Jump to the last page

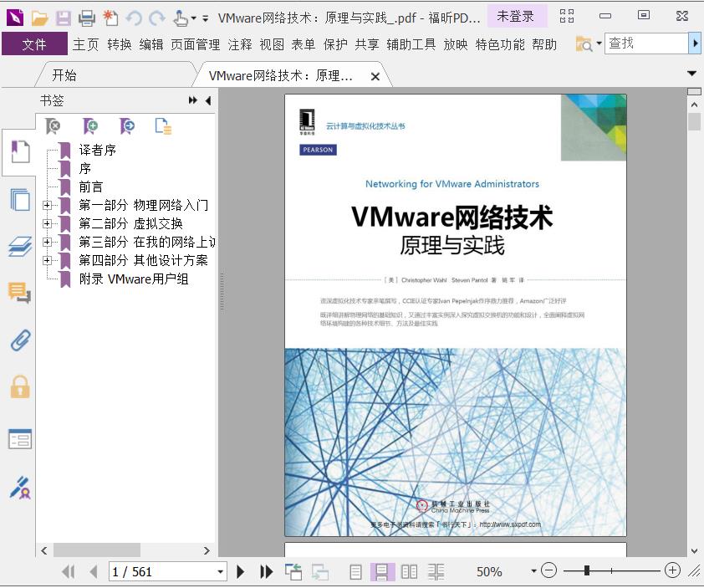[x=266, y=572]
